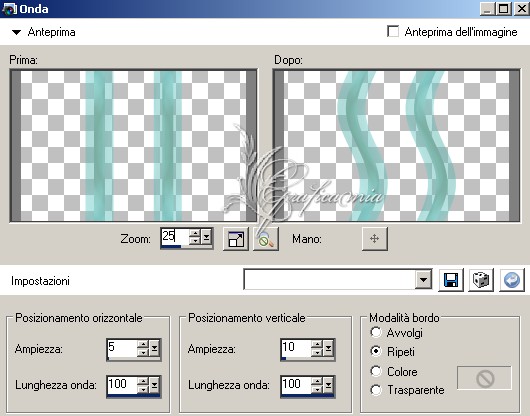Click the vertical Lunghezza onda input field
530x416 pixels.
tap(296, 385)
